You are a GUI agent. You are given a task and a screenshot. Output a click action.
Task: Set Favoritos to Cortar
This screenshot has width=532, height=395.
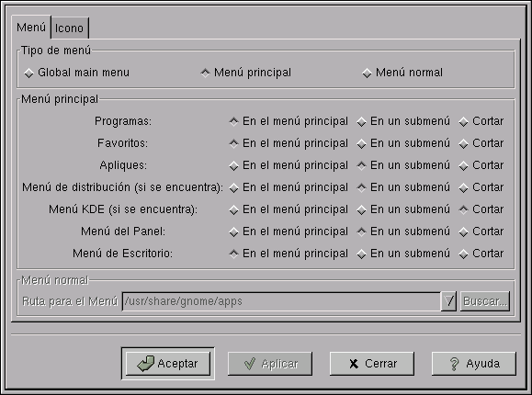[463, 144]
